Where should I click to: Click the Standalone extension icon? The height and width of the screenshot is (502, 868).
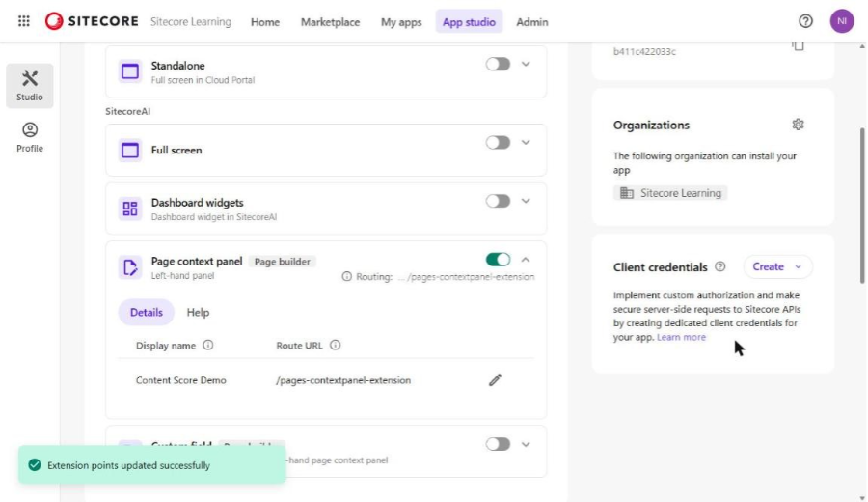[x=130, y=71]
